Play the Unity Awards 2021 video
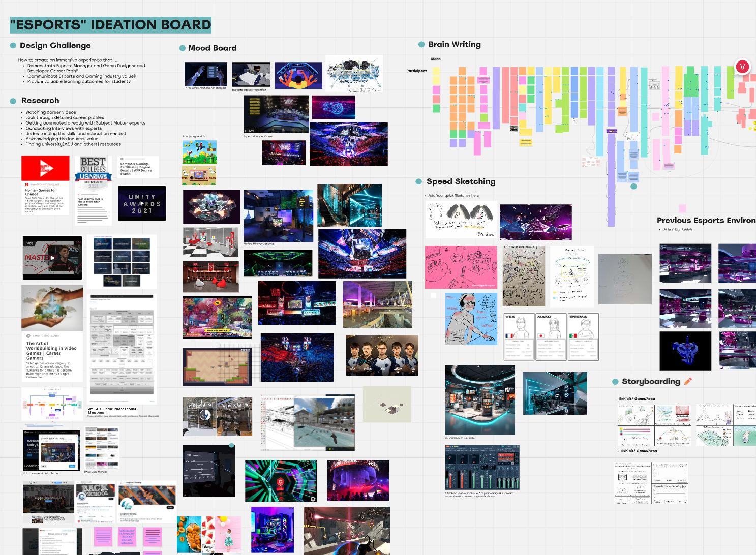Viewport: 756px width, 555px height. (x=142, y=203)
